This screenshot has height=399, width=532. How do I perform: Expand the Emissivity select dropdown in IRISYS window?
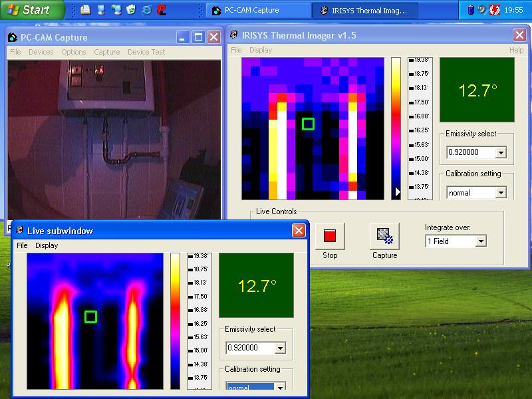500,153
